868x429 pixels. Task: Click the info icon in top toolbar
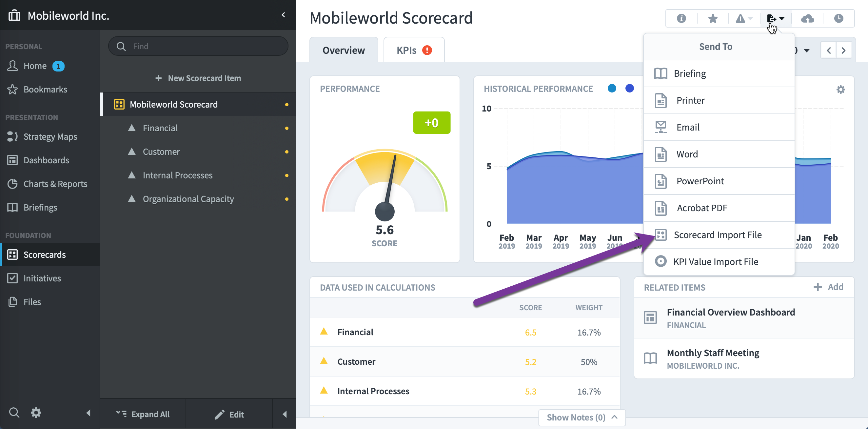(x=681, y=18)
